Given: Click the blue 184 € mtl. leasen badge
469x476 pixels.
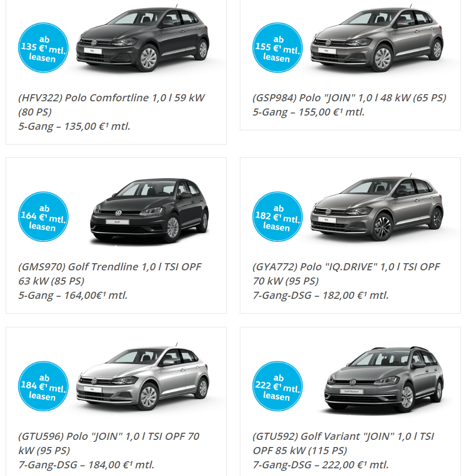Looking at the screenshot, I should click(43, 386).
